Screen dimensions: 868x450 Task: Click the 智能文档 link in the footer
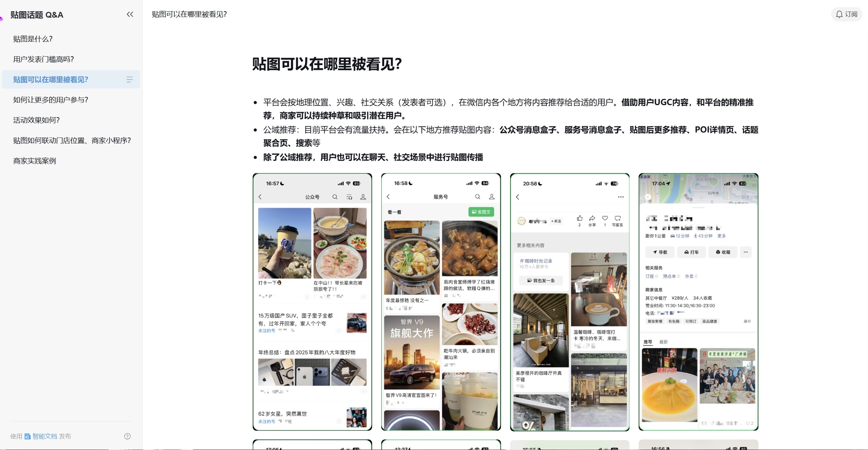click(41, 436)
